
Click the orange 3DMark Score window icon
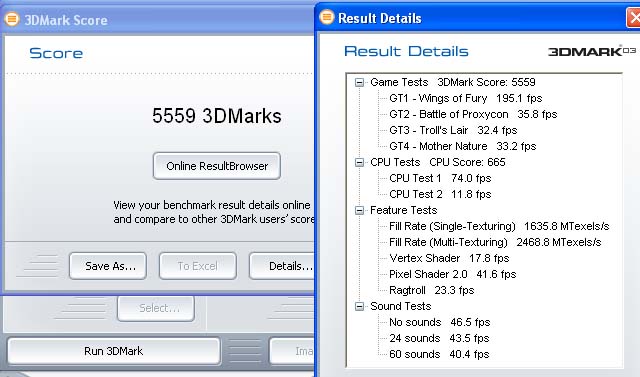pos(12,19)
